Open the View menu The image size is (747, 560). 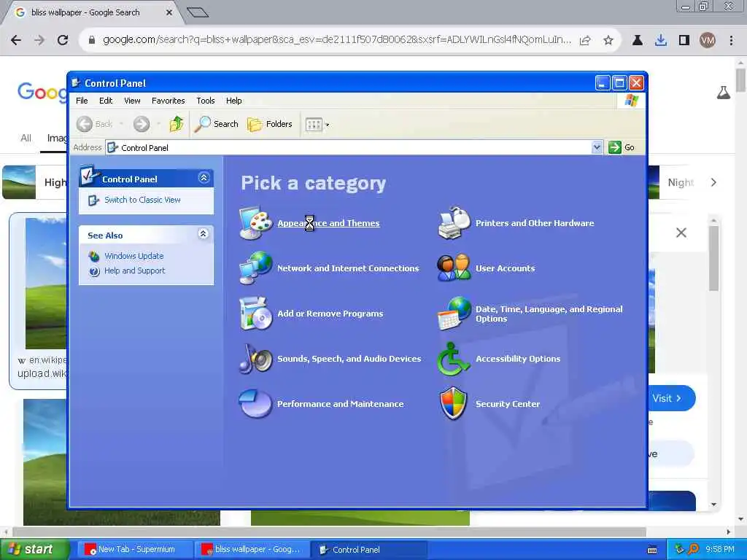coord(132,101)
